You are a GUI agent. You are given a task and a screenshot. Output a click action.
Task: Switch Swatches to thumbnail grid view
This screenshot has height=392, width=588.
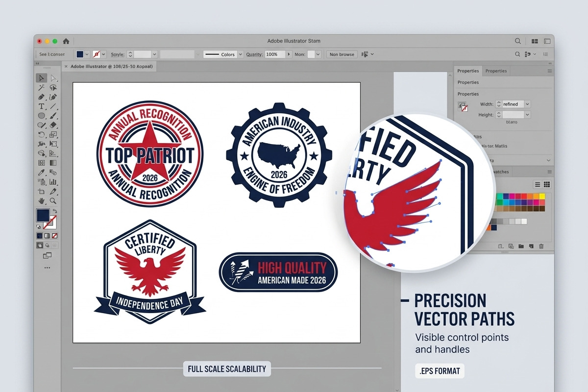(x=547, y=184)
